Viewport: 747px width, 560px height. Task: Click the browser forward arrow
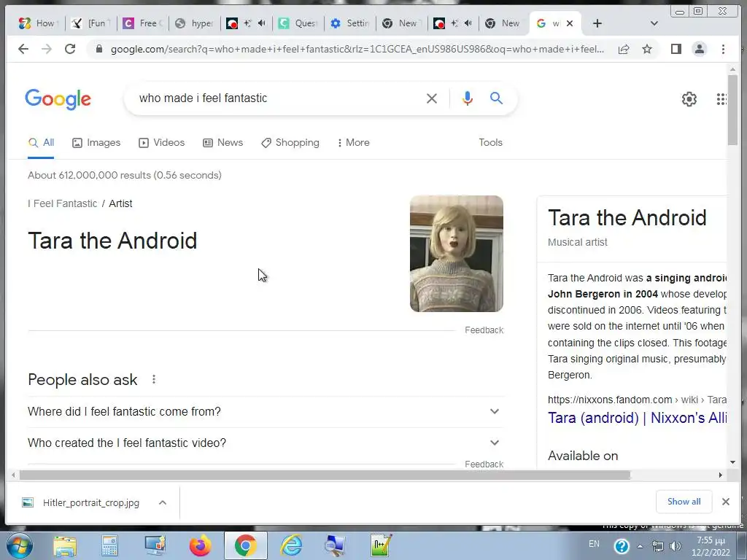[x=46, y=49]
